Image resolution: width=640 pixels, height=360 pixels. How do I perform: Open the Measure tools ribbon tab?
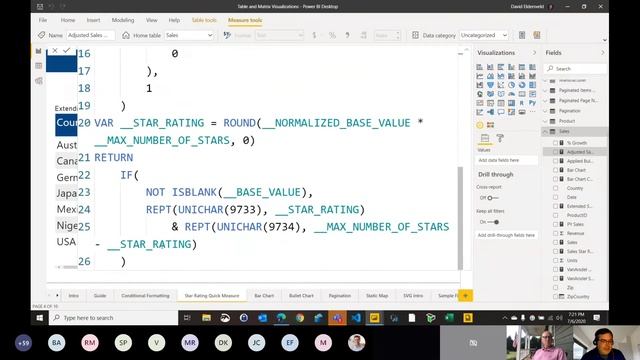pos(245,20)
